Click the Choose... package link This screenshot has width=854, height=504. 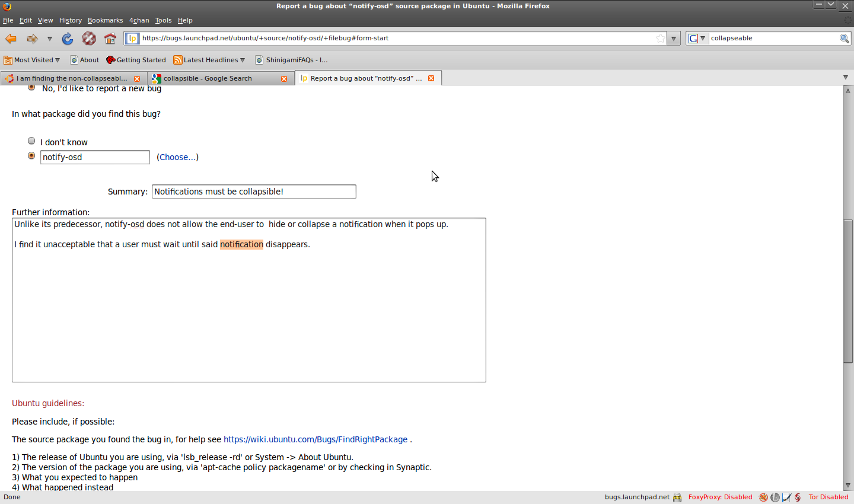pos(177,157)
